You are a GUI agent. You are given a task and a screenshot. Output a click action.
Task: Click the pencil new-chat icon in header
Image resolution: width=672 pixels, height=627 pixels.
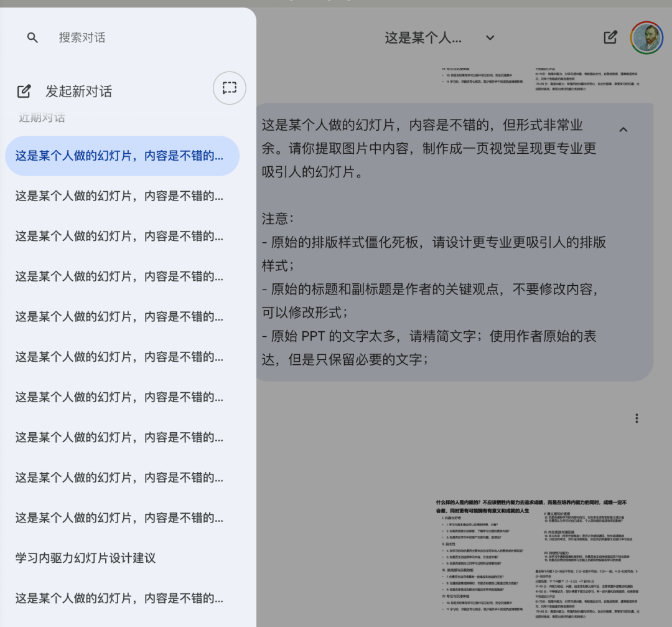610,38
